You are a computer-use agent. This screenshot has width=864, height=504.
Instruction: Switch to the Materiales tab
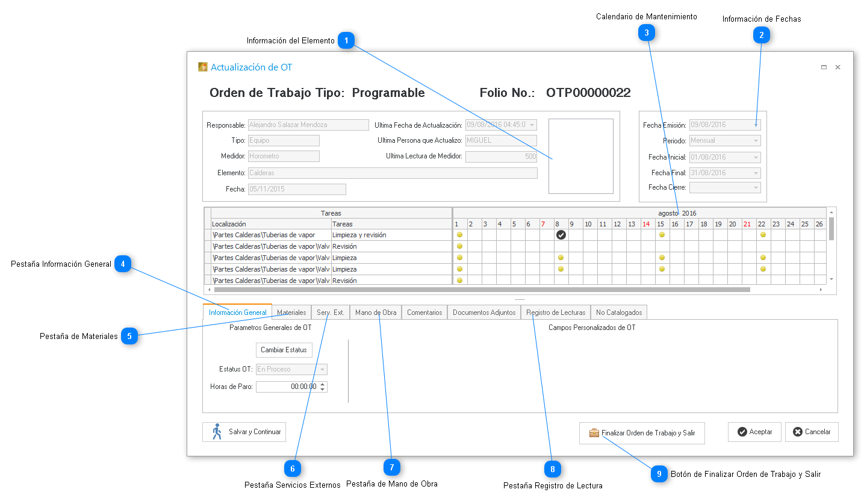tap(291, 313)
